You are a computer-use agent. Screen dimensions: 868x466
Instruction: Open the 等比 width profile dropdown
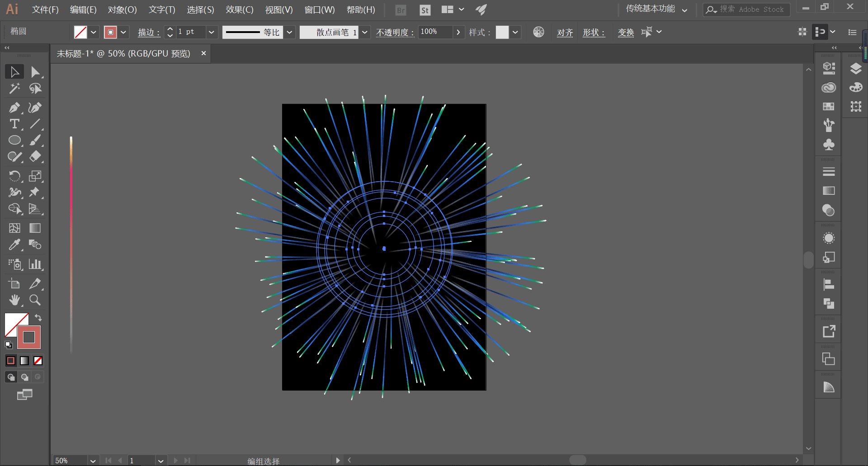click(x=290, y=33)
